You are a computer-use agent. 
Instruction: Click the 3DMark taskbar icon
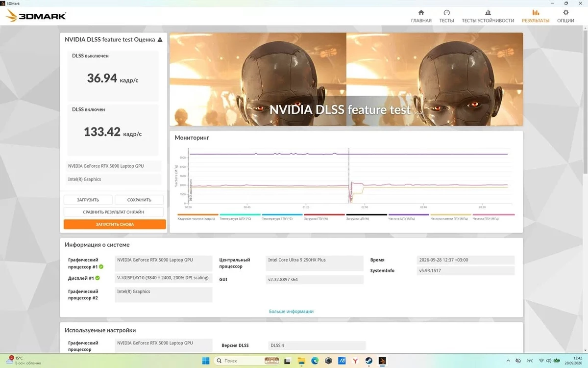pyautogui.click(x=383, y=361)
